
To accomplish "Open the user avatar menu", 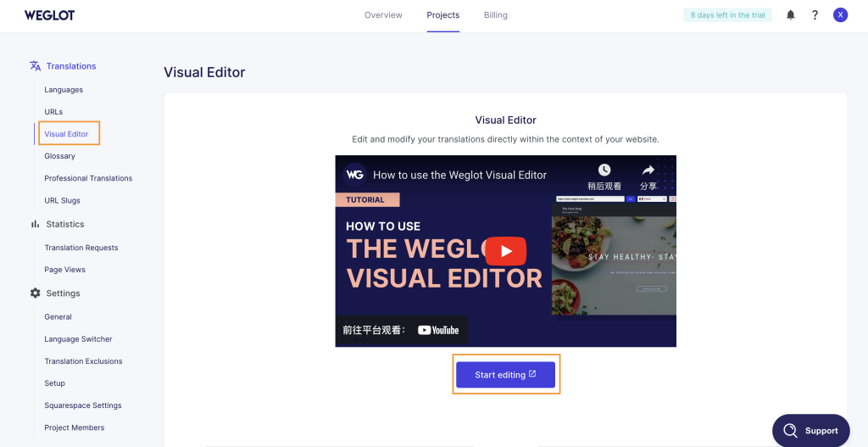I will (x=840, y=15).
